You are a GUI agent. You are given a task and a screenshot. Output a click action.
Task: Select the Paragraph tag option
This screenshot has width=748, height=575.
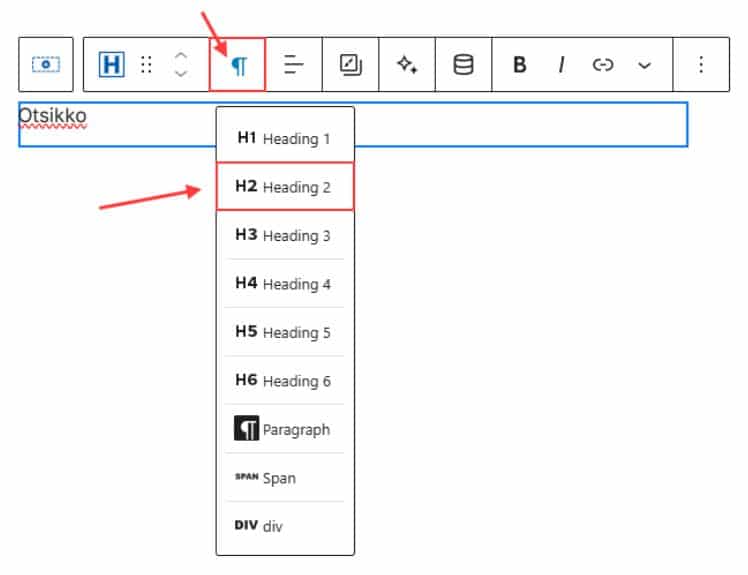click(285, 429)
